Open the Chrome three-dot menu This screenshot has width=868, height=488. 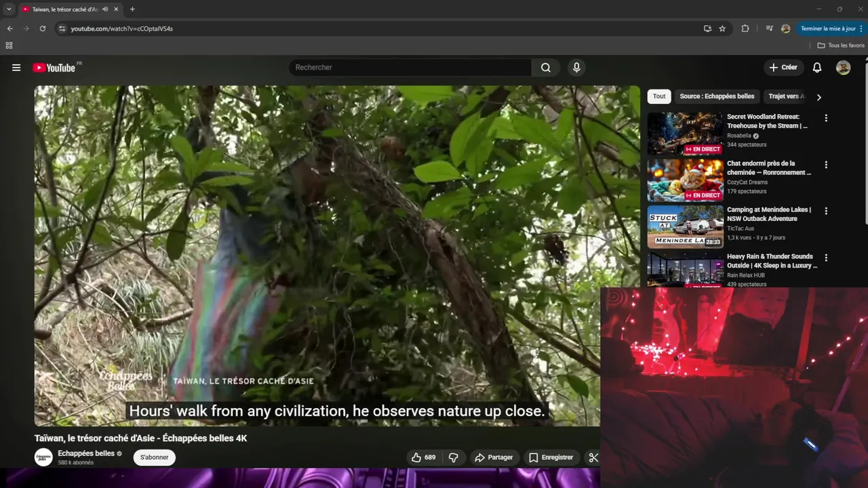[x=861, y=28]
